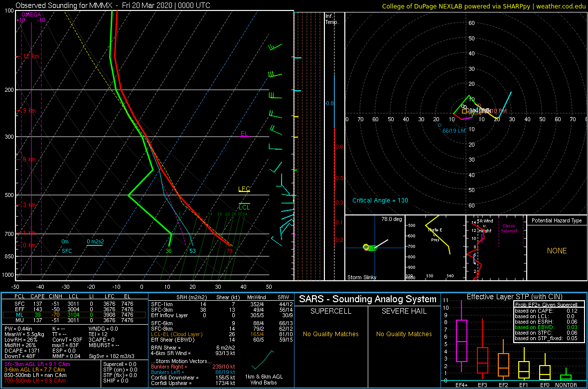Click the Bunkers Right storm motion

pos(193,367)
